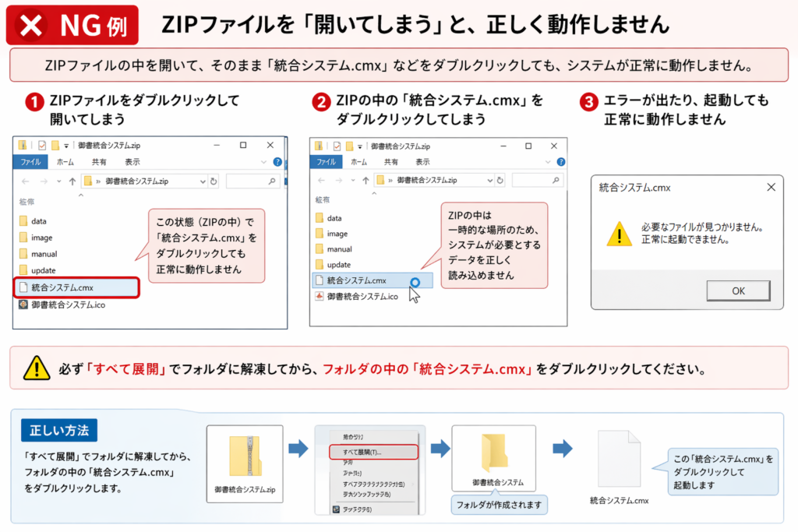Click the blank 統合システム.cmx file icon at bottom right
Screen dimensions: 798x532
tap(619, 460)
